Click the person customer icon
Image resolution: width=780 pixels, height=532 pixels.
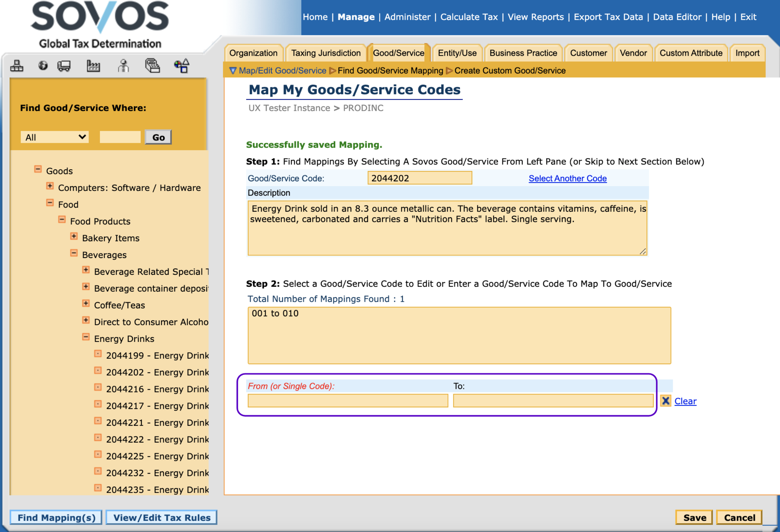click(x=123, y=66)
